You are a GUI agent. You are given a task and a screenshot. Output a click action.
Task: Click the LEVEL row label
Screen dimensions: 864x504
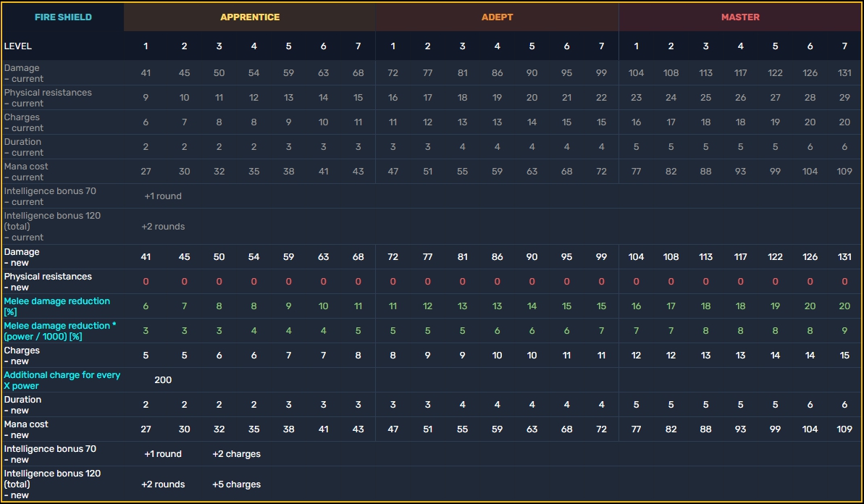coord(17,46)
